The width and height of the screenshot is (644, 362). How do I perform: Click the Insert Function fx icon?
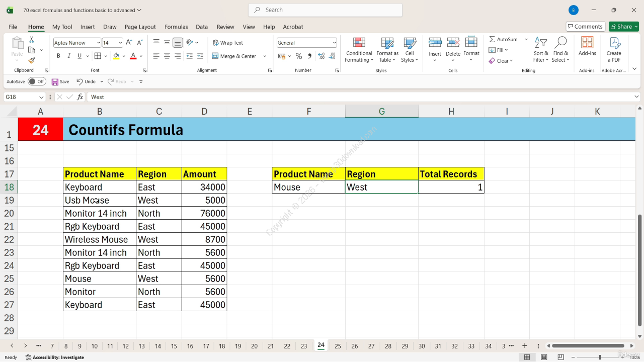80,97
